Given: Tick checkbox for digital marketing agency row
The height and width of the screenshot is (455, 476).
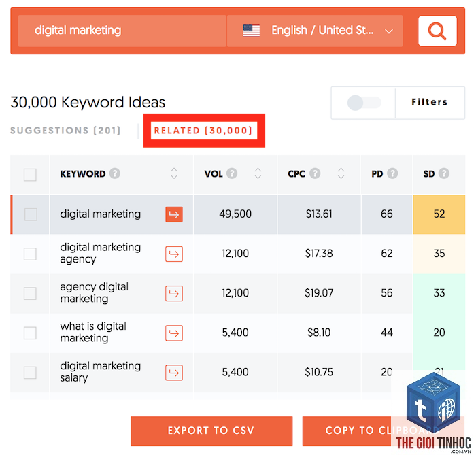Looking at the screenshot, I should (30, 254).
